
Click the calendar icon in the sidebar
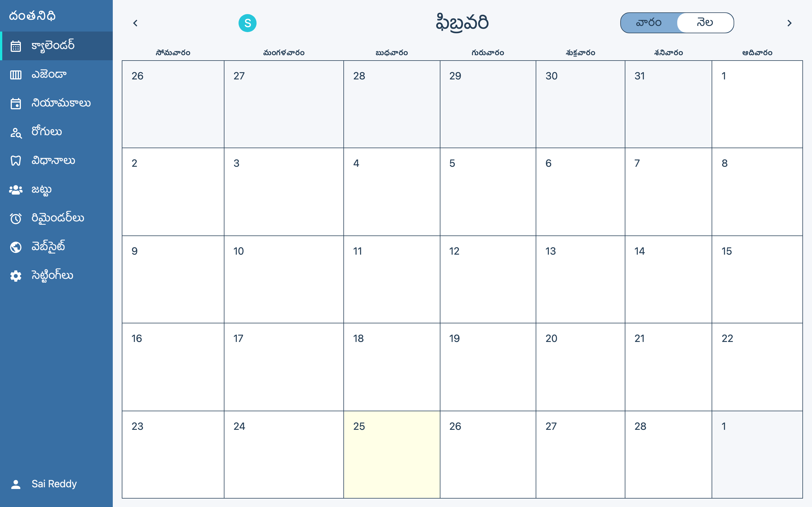pos(16,46)
